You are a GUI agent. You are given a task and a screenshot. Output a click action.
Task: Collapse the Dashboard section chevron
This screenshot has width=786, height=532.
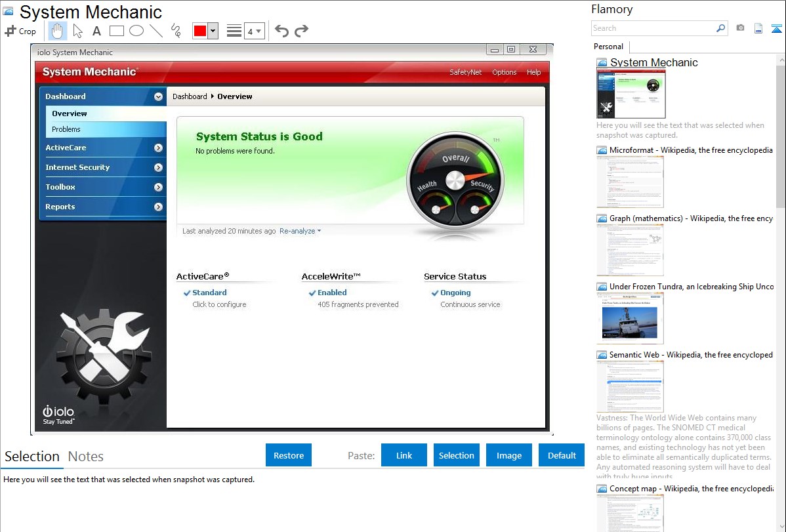click(158, 97)
